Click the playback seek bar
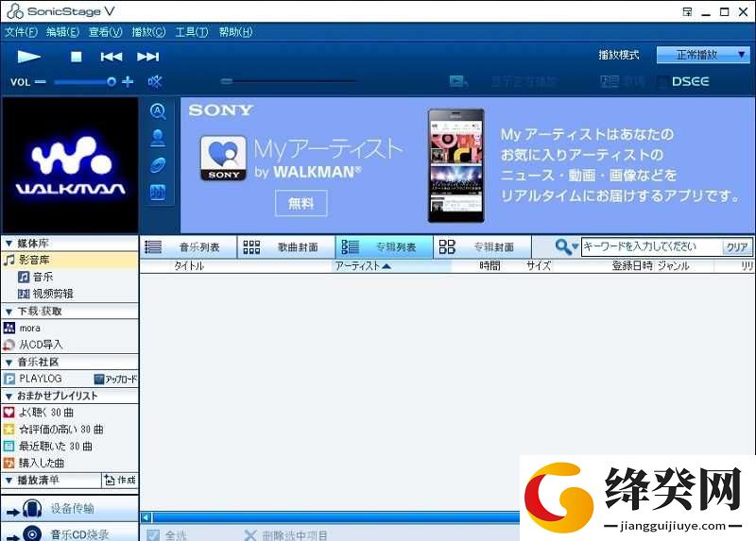 click(x=289, y=81)
